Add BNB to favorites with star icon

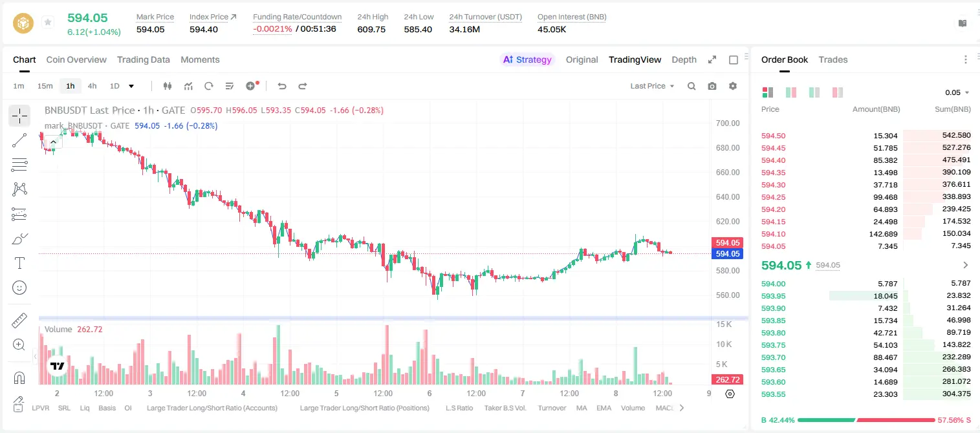coord(48,23)
